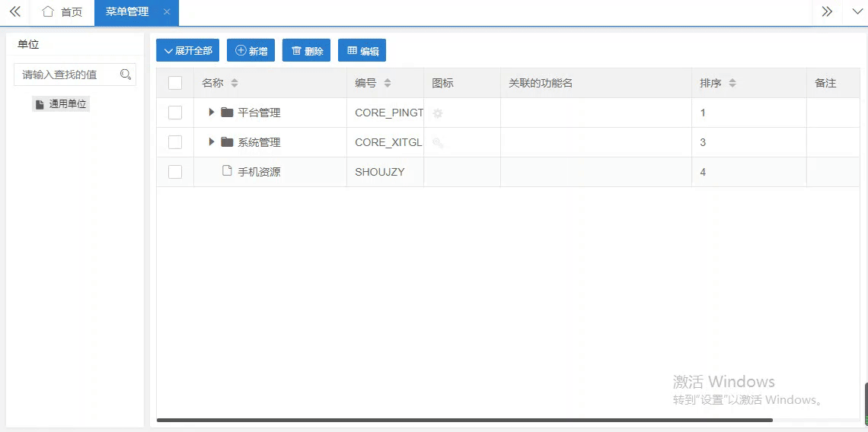The image size is (868, 432).
Task: Click the 新增 button
Action: pos(251,51)
